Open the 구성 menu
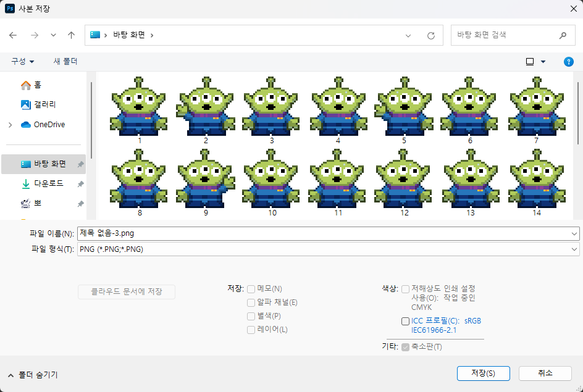Image resolution: width=583 pixels, height=392 pixels. point(23,61)
